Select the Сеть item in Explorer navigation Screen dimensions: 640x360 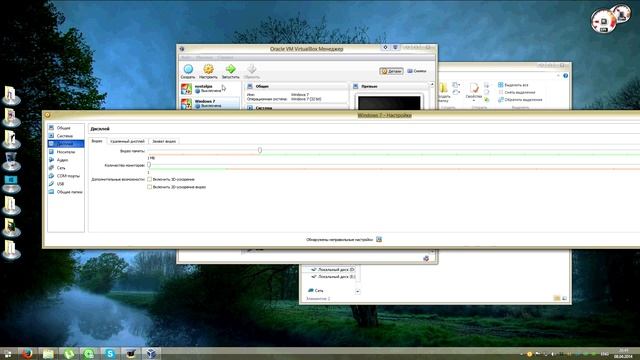pyautogui.click(x=315, y=291)
